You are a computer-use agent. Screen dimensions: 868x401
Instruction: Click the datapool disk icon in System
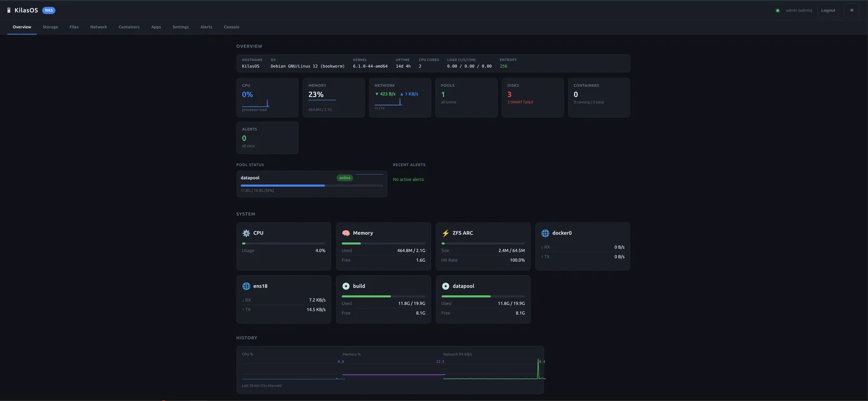coord(445,286)
